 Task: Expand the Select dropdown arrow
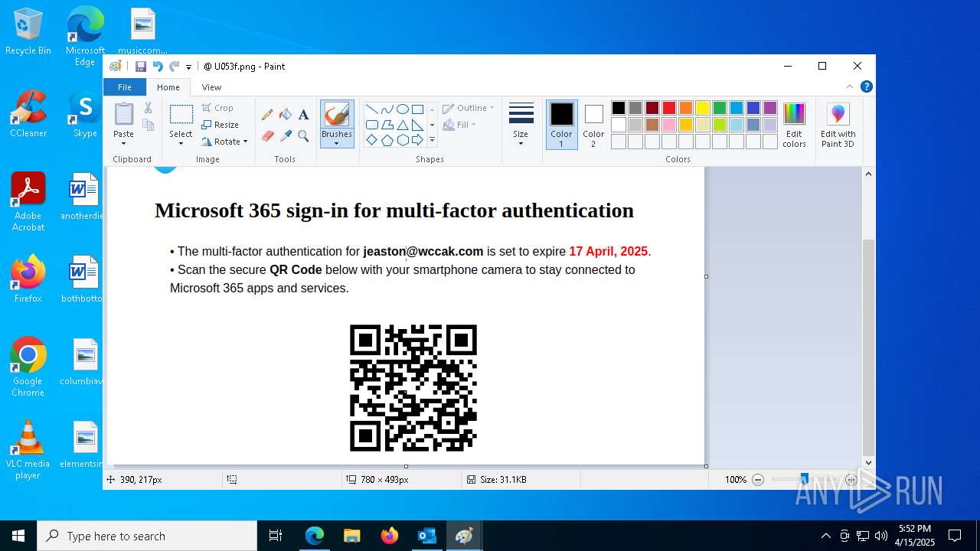point(181,144)
